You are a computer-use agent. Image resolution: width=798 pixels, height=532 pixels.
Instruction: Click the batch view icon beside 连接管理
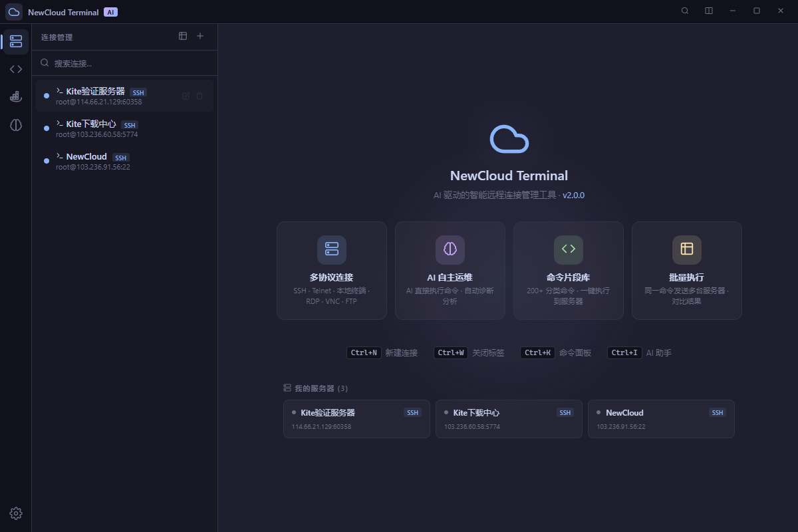(x=183, y=36)
